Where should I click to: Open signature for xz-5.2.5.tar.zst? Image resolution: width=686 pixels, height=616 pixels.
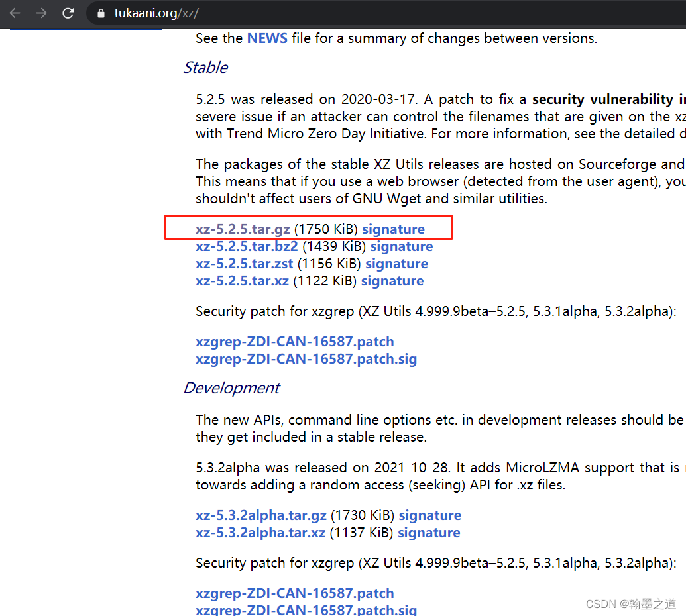tap(396, 264)
